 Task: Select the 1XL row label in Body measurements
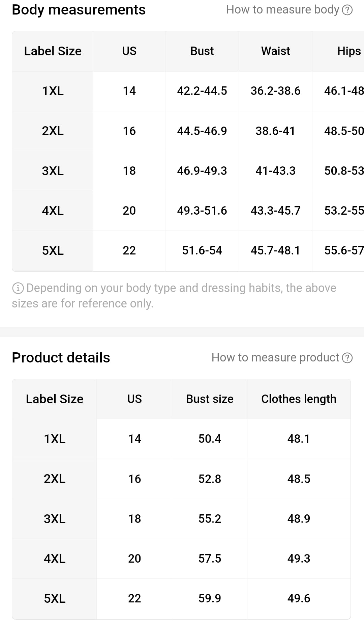click(53, 91)
